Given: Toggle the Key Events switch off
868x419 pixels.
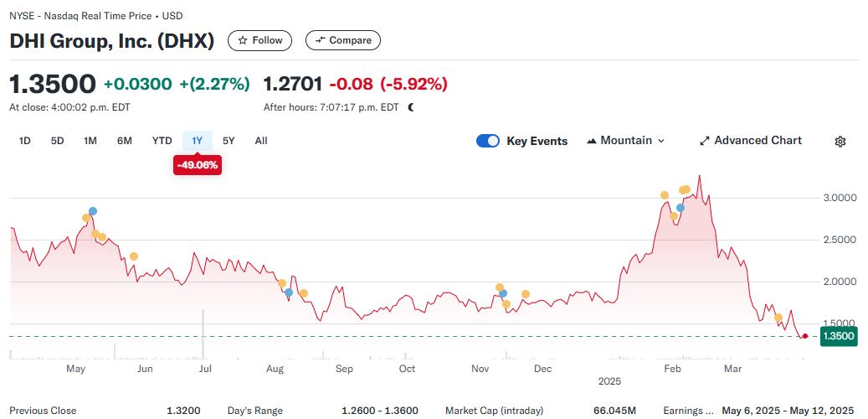Looking at the screenshot, I should click(488, 141).
